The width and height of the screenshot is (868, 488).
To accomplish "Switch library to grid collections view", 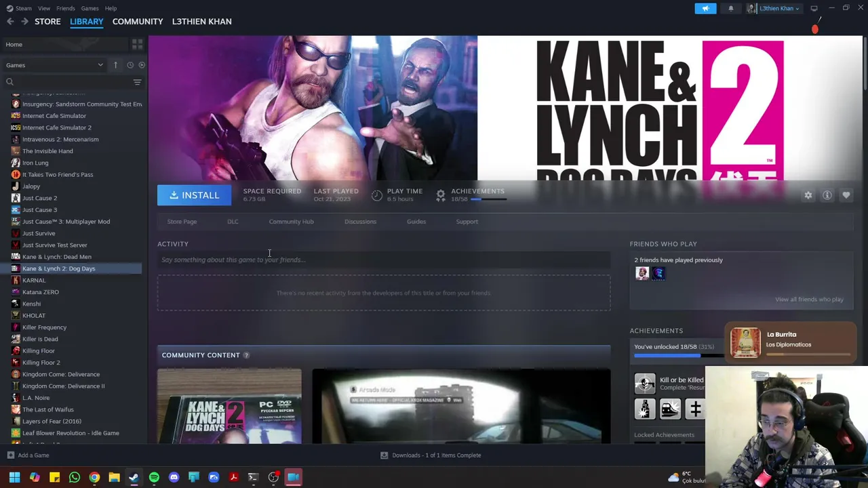I will click(137, 44).
